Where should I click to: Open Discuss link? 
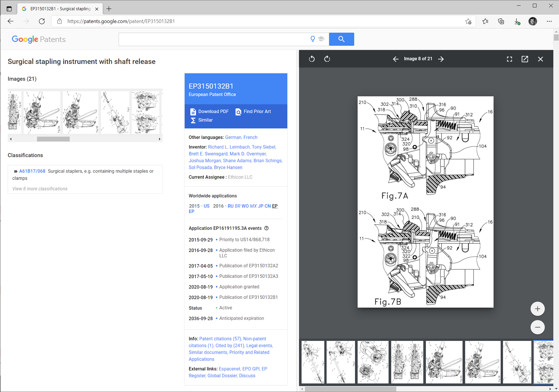[247, 376]
